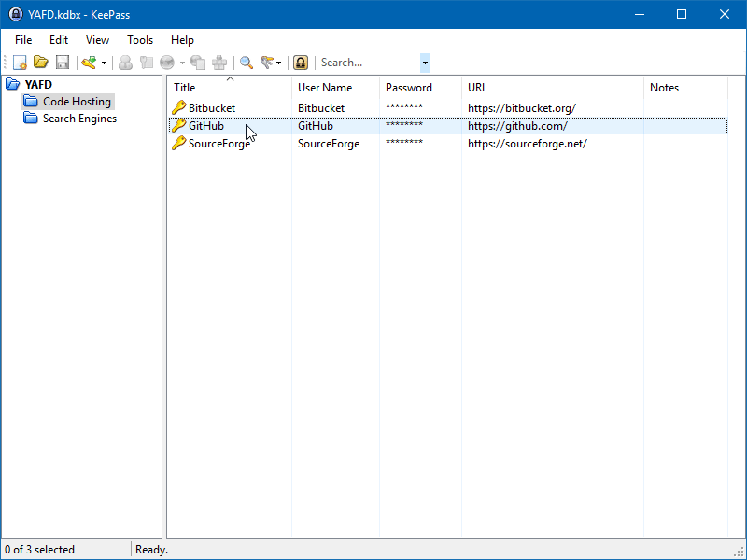Click the GitHub user name cell
The image size is (747, 560).
[x=316, y=126]
